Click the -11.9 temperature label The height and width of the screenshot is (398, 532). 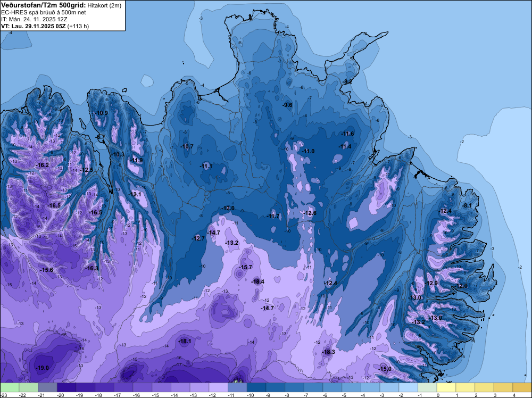point(136,161)
